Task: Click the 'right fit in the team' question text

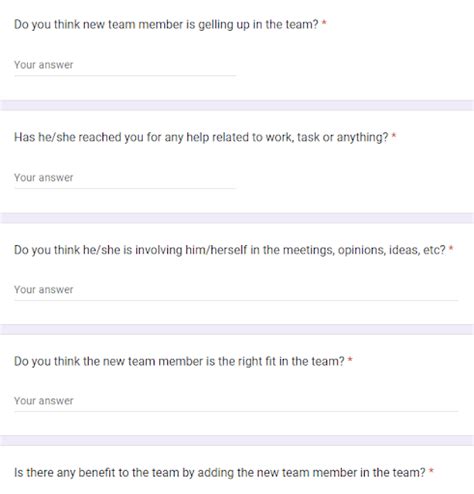Action: [179, 361]
